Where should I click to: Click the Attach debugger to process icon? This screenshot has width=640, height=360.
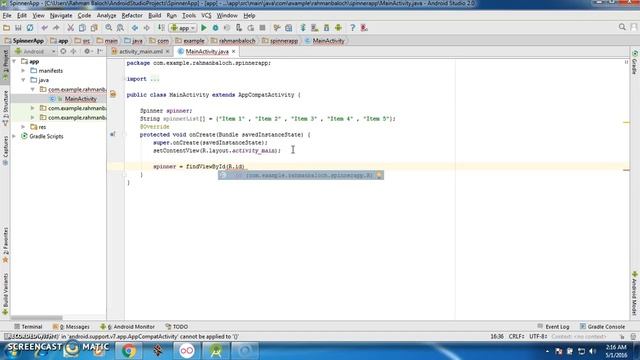click(239, 28)
